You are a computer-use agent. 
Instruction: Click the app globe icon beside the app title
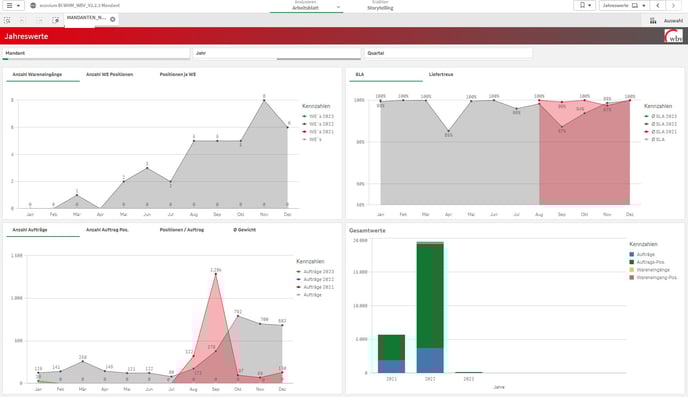coord(33,6)
